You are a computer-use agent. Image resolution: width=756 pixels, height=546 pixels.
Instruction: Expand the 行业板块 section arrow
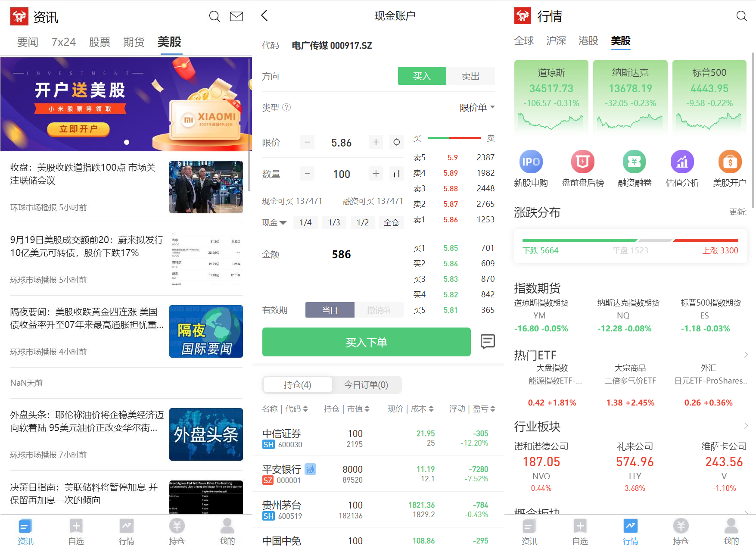746,426
